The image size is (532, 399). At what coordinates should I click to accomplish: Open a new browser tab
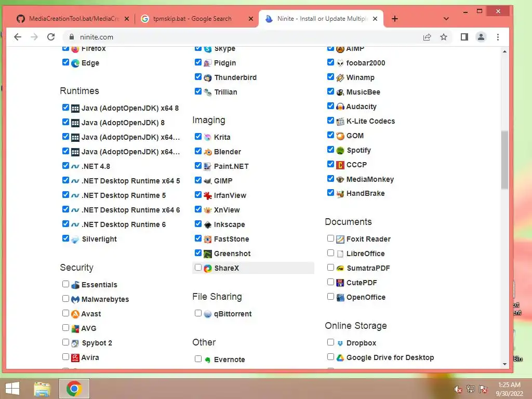click(x=395, y=19)
